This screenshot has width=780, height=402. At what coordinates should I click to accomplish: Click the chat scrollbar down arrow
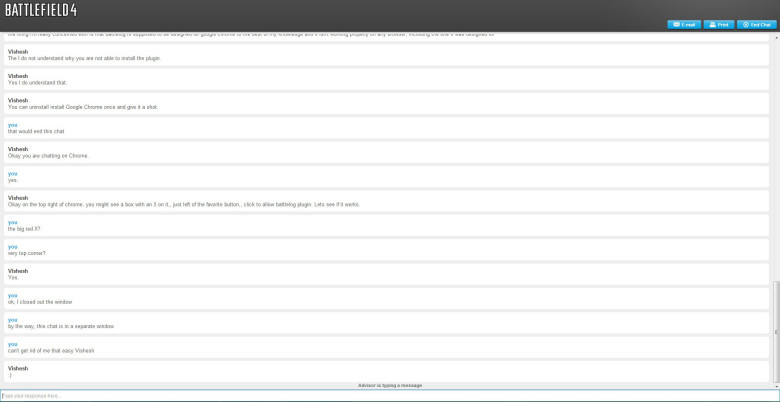click(x=777, y=385)
